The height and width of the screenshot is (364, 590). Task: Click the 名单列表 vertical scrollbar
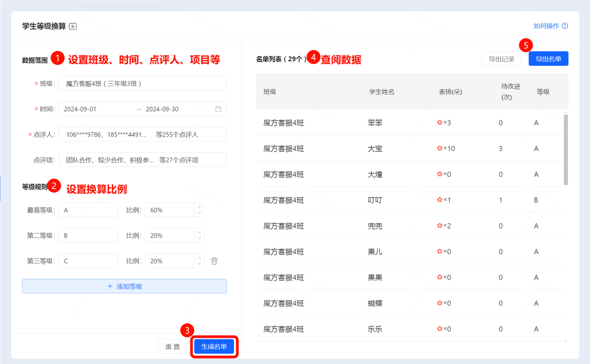tap(565, 148)
